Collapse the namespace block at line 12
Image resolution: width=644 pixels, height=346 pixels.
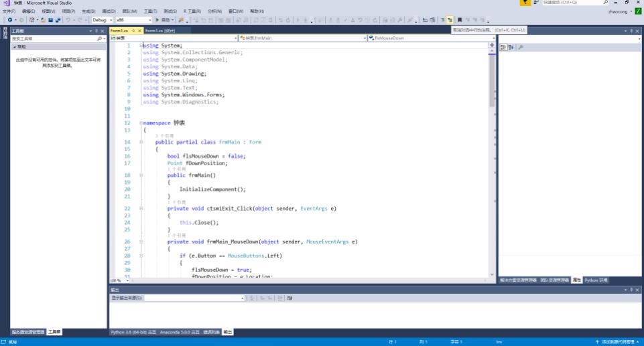141,123
